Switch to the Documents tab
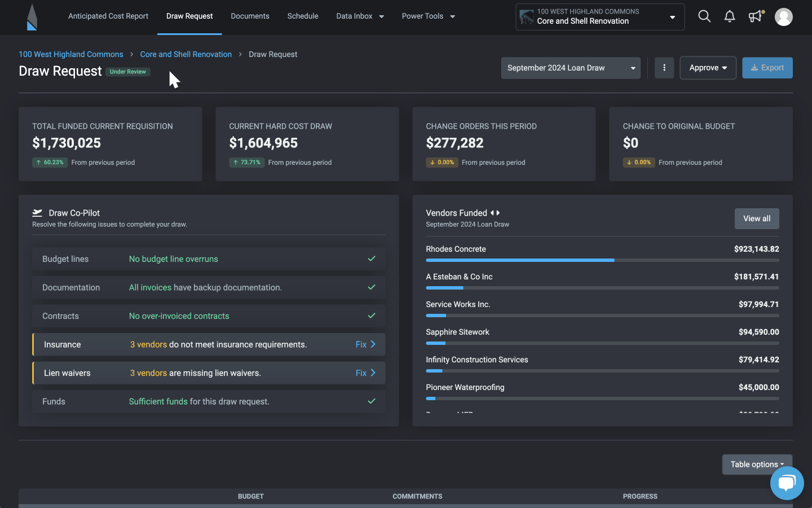 pos(250,16)
